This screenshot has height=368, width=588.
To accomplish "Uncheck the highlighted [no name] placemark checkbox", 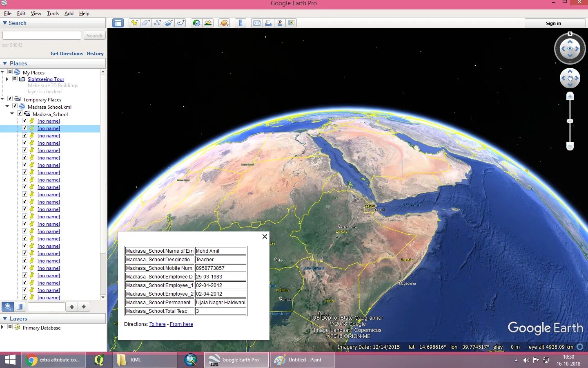I will pyautogui.click(x=24, y=128).
